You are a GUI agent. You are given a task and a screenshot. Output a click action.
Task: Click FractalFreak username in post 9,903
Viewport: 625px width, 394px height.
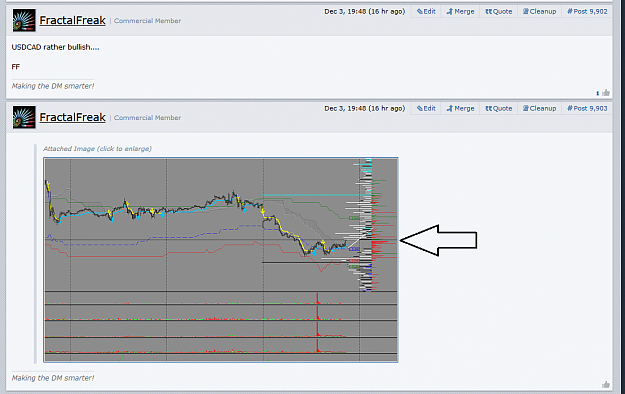point(73,117)
